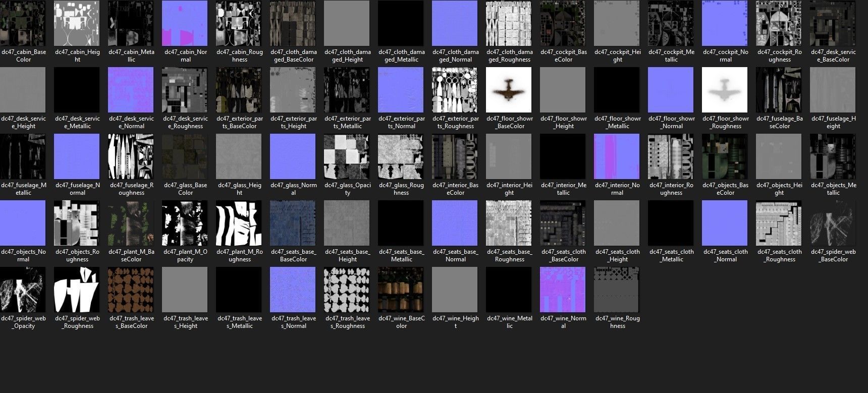Open the dc47_cabin_Height texture file

pyautogui.click(x=77, y=23)
